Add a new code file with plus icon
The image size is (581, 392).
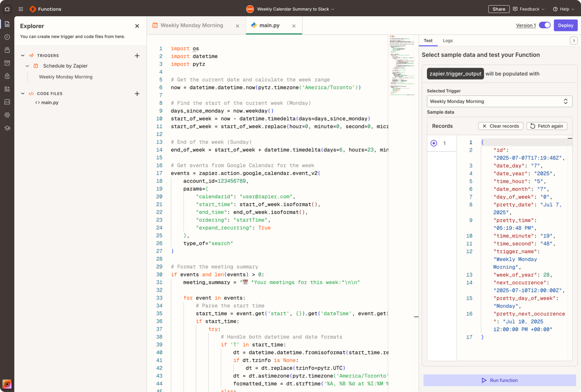click(137, 93)
